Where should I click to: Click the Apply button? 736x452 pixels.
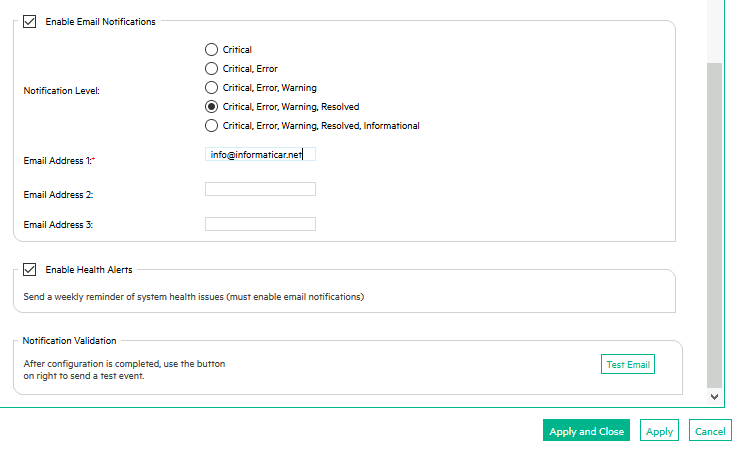[659, 430]
